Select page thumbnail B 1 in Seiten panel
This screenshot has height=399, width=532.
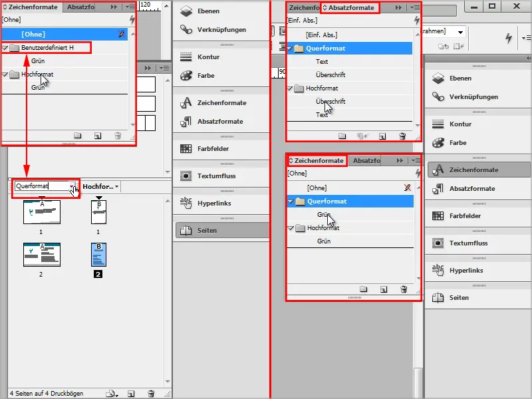(x=98, y=212)
